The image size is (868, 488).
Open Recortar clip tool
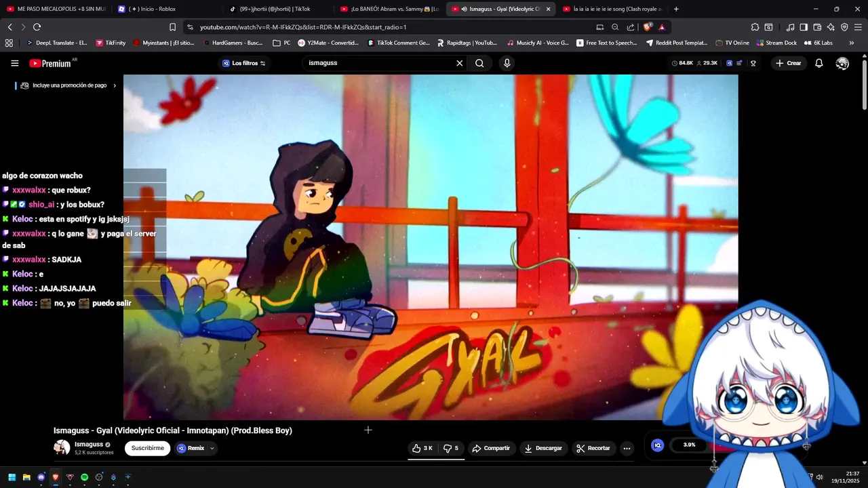tap(593, 448)
